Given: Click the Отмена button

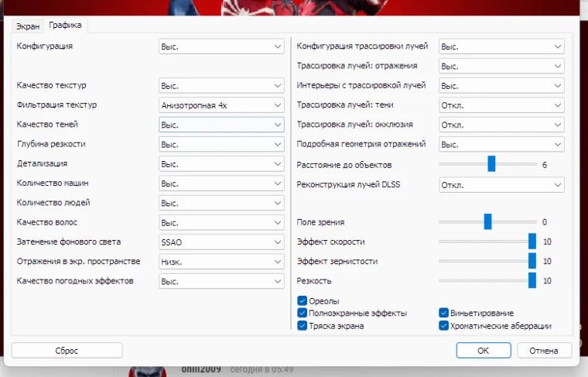Looking at the screenshot, I should tap(544, 351).
